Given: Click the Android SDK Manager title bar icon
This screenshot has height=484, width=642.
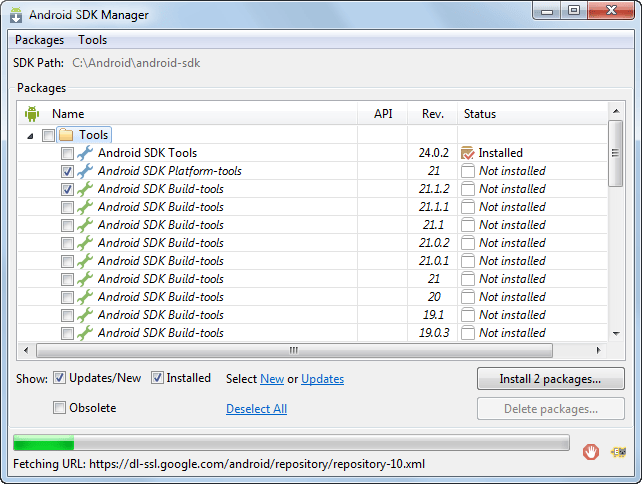Looking at the screenshot, I should point(16,15).
